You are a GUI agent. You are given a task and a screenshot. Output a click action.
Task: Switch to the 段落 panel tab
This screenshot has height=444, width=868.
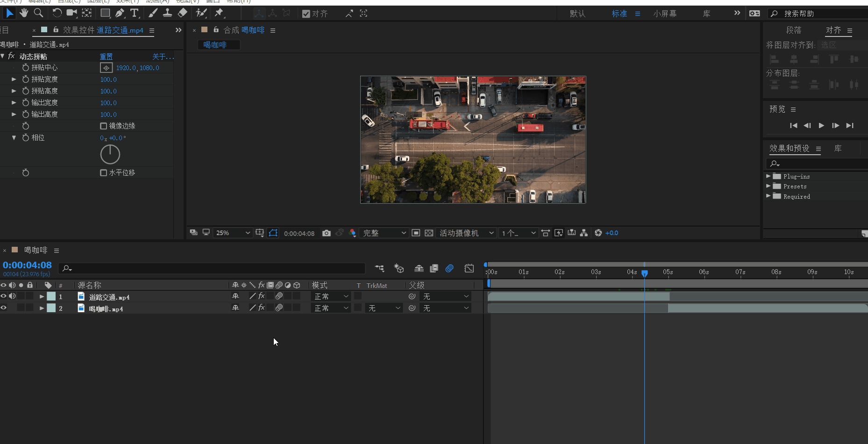pyautogui.click(x=794, y=30)
